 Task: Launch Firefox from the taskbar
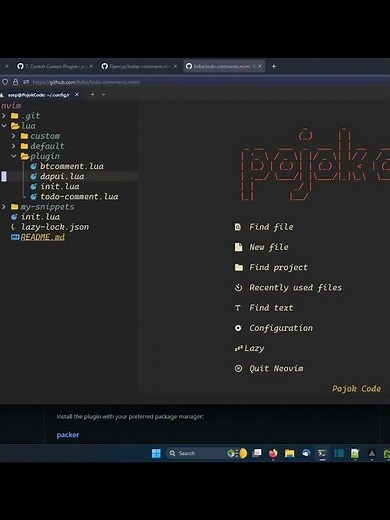click(x=273, y=453)
